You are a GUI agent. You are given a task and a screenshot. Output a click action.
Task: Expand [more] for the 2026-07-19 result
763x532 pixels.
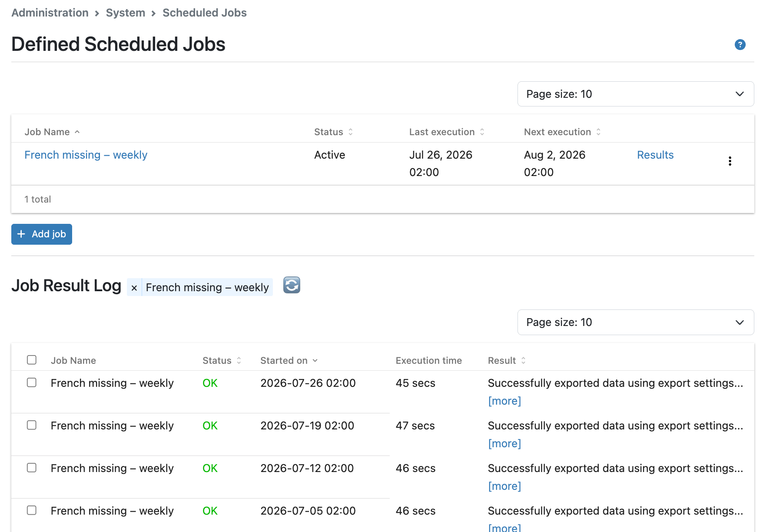(504, 443)
